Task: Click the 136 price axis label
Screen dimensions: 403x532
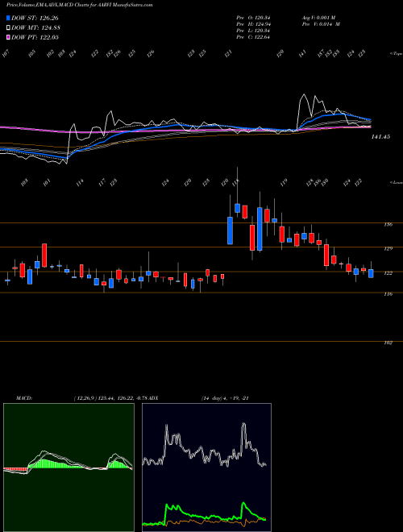Action: 388,224
